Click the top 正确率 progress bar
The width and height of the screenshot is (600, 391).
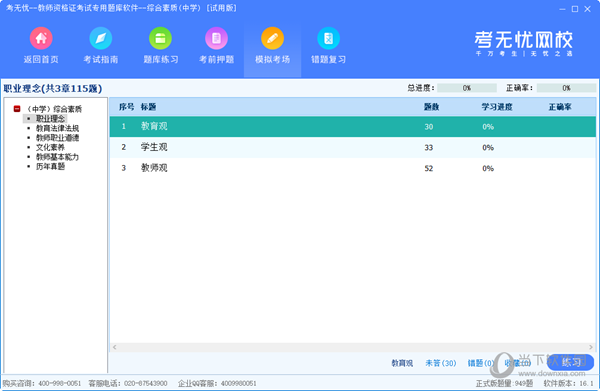coord(566,88)
